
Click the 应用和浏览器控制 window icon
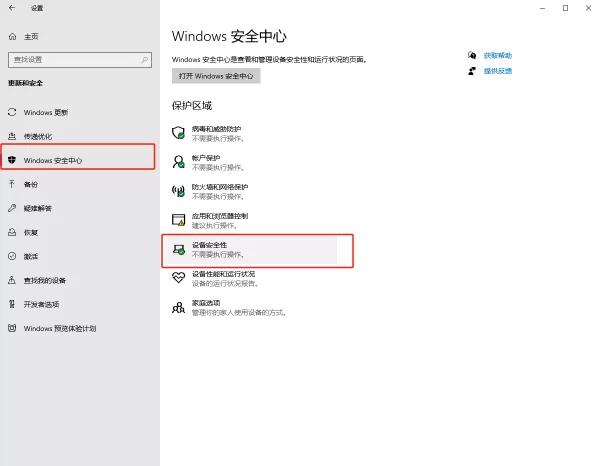(178, 220)
